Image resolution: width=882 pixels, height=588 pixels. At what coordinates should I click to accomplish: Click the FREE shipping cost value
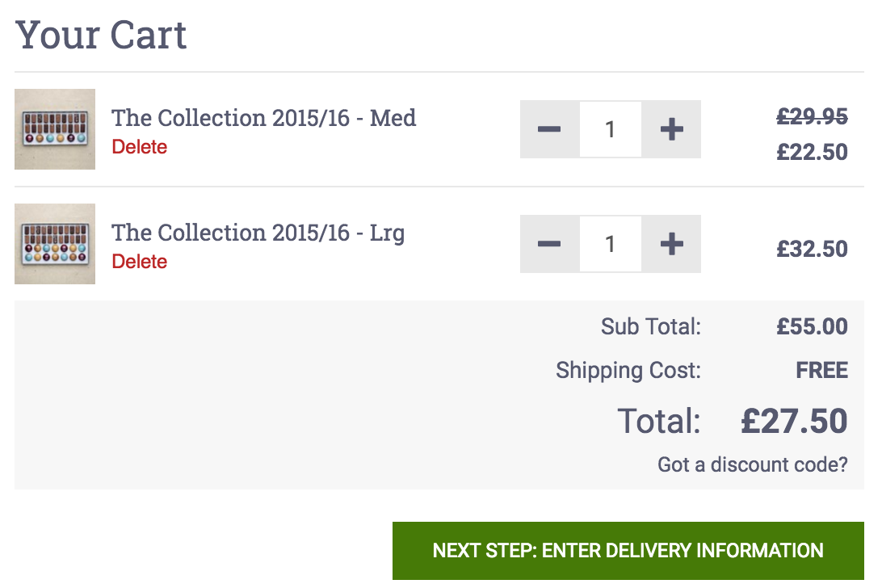click(821, 370)
